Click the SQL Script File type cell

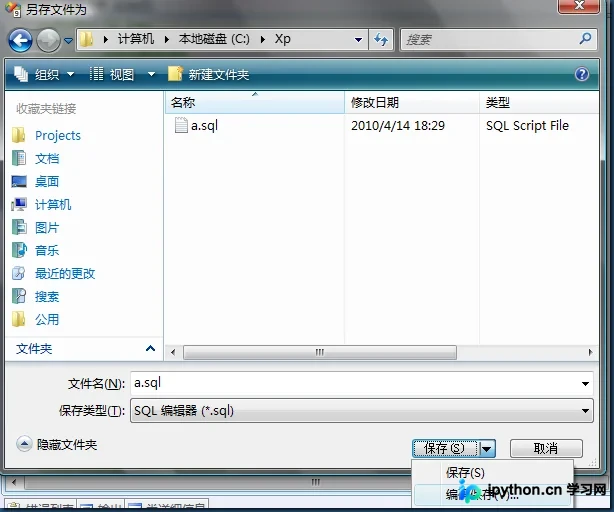coord(527,126)
